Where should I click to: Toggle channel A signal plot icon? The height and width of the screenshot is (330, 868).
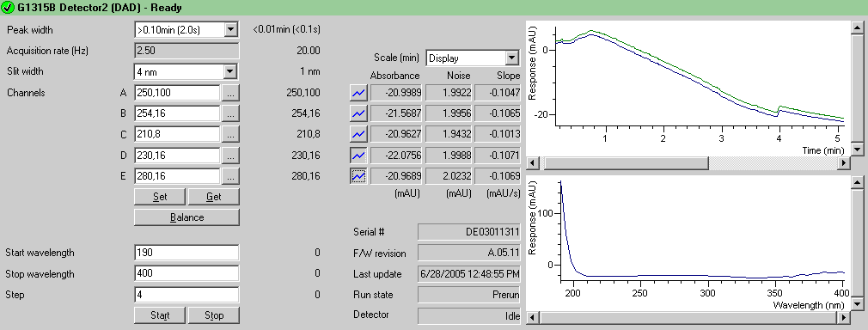[358, 93]
